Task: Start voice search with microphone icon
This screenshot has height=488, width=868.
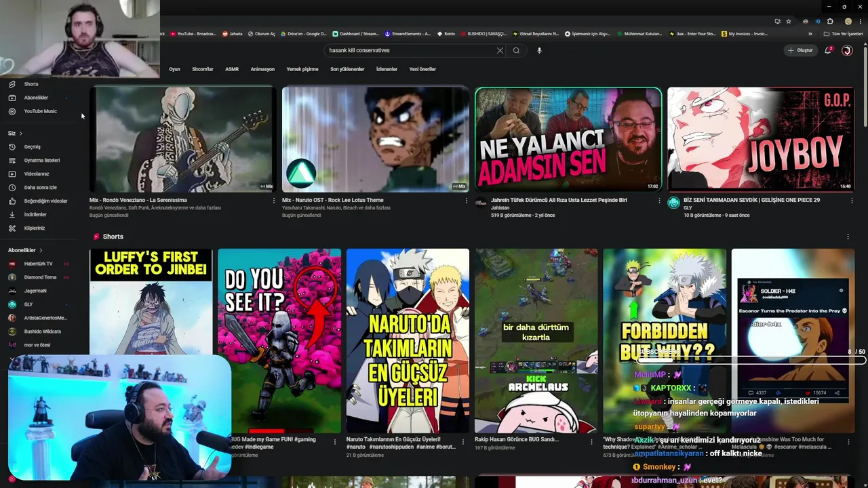Action: (539, 50)
